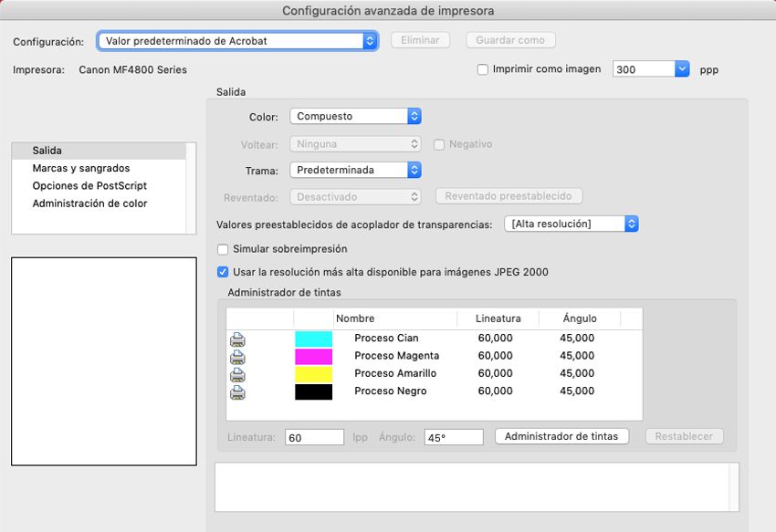Image resolution: width=776 pixels, height=532 pixels.
Task: Open Administrador de tintas
Action: (561, 436)
